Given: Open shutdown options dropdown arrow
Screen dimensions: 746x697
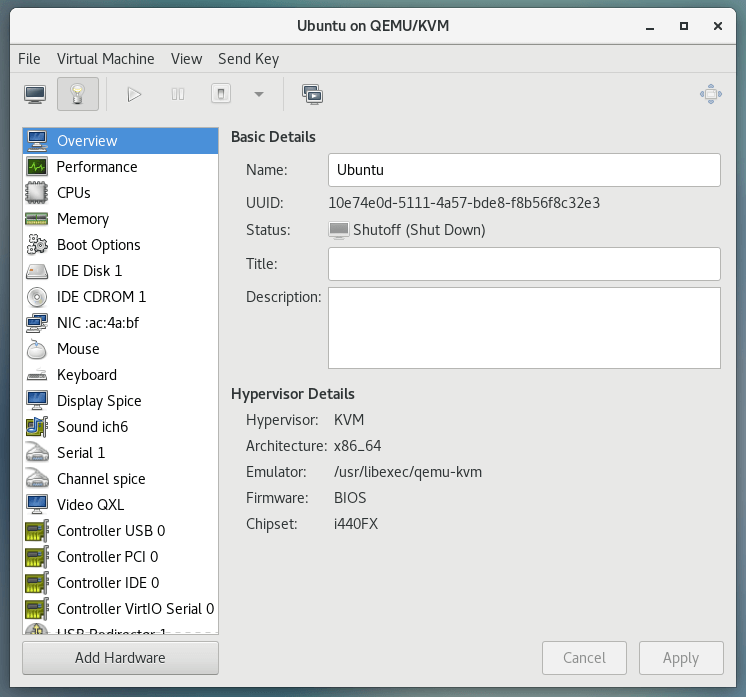Looking at the screenshot, I should coord(259,94).
